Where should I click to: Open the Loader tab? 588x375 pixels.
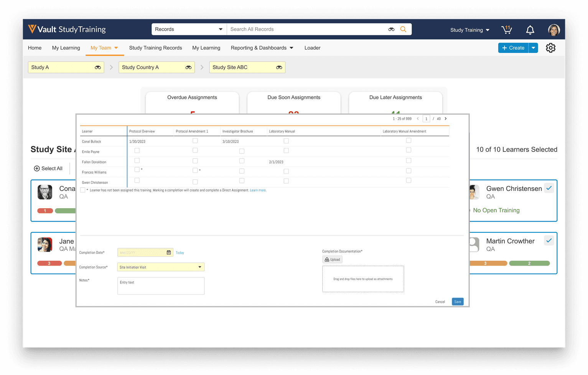pos(312,48)
